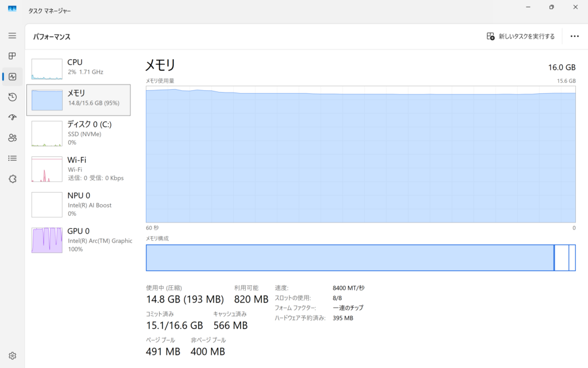Click the Wi-Fi mini graph thumbnail
This screenshot has width=588, height=368.
[x=47, y=170]
